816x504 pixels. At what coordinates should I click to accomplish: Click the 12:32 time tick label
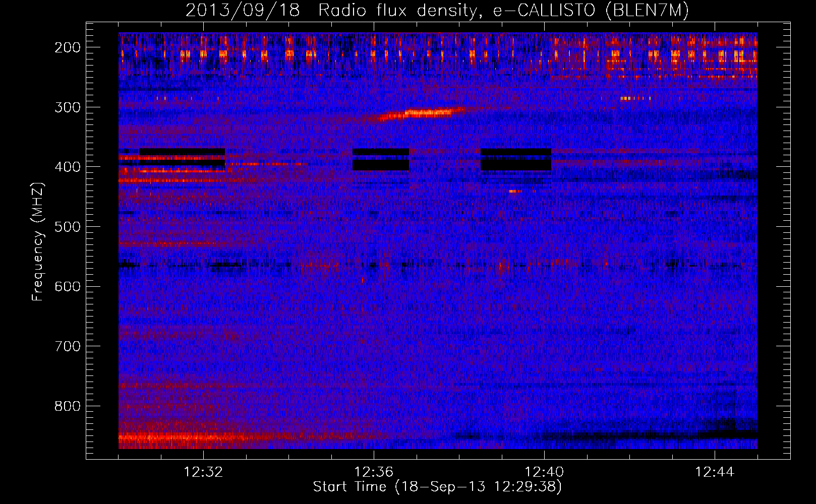click(x=203, y=472)
